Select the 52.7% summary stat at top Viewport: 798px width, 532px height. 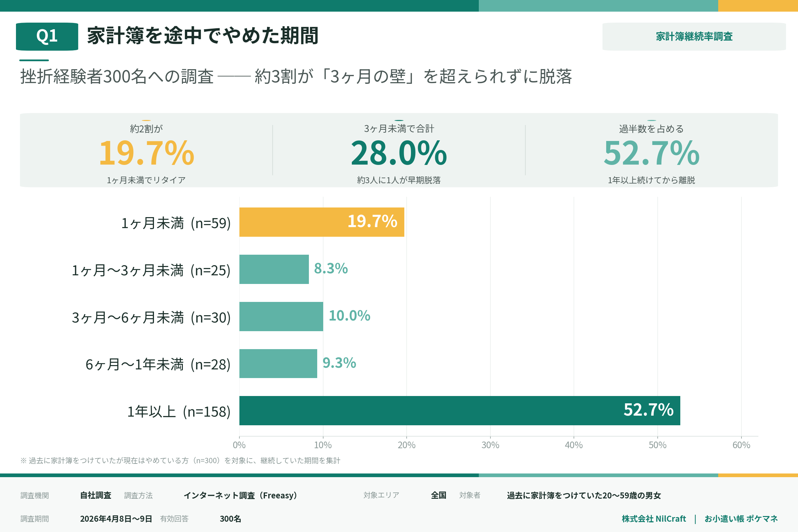(x=651, y=153)
